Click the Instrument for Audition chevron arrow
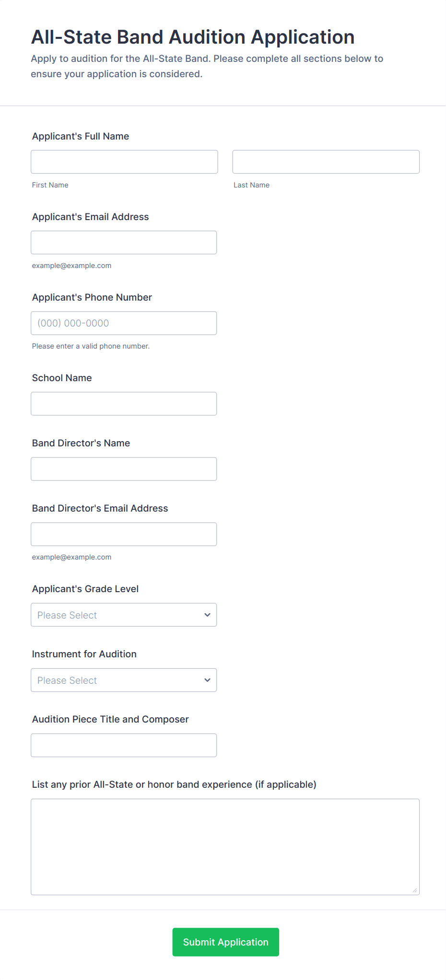Screen dimensions: 446x980 pyautogui.click(x=207, y=680)
